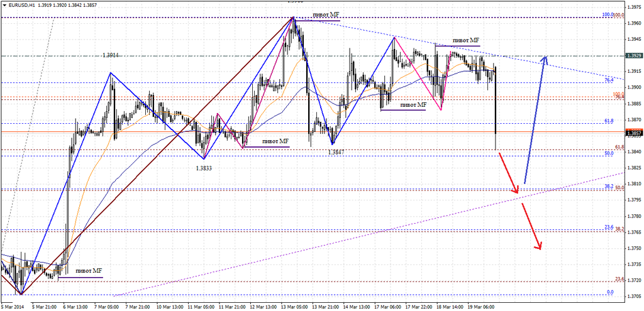Image resolution: width=644 pixels, height=311 pixels.
Task: Click the blue 0.0 Fibonacci level label
Action: pos(609,292)
